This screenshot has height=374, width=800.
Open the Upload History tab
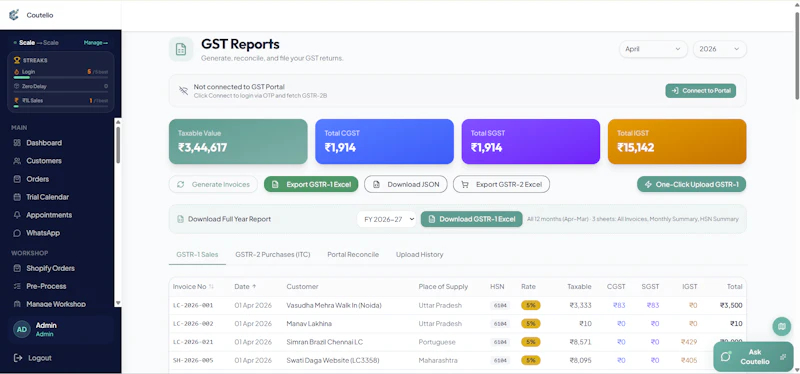[x=419, y=254]
